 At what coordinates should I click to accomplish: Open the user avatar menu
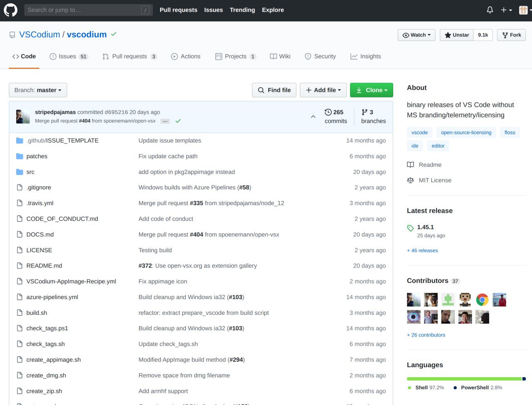click(525, 10)
